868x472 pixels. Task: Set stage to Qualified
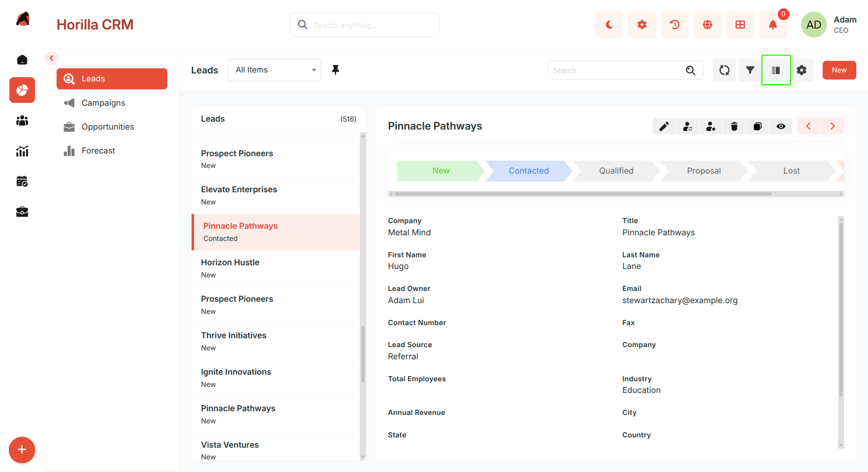[x=616, y=171]
